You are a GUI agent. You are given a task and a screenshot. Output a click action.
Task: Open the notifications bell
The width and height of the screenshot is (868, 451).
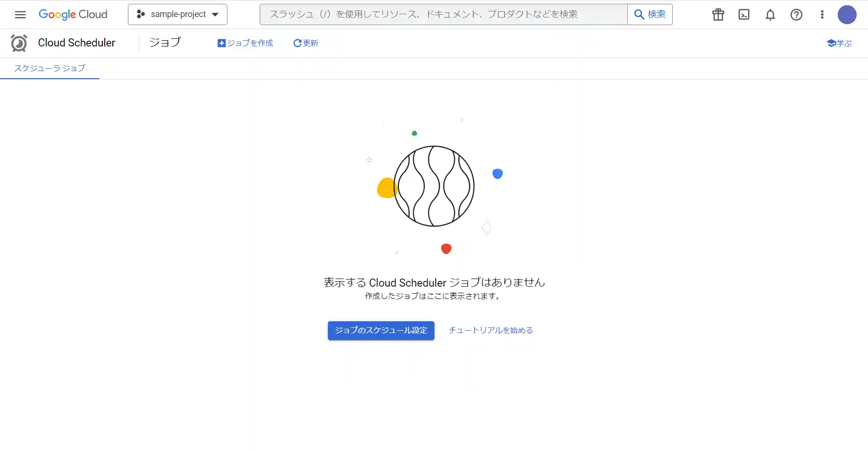(770, 15)
